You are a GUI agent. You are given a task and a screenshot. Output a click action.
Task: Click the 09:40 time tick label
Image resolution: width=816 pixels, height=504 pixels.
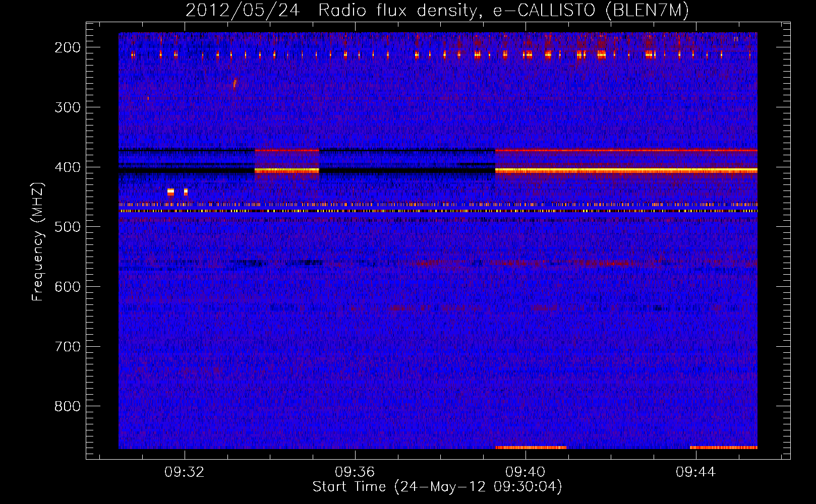(x=526, y=472)
